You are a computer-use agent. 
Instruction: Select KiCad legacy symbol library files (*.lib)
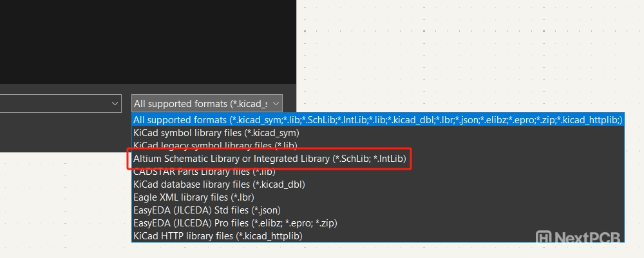click(216, 145)
